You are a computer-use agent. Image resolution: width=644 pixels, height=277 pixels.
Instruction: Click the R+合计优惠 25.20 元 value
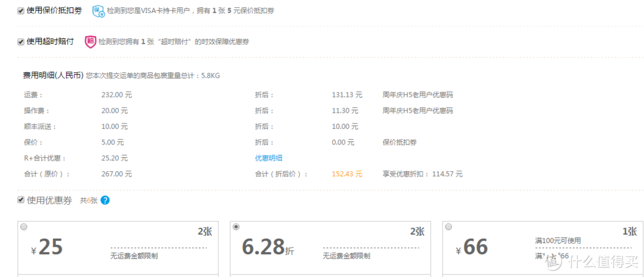pyautogui.click(x=114, y=158)
